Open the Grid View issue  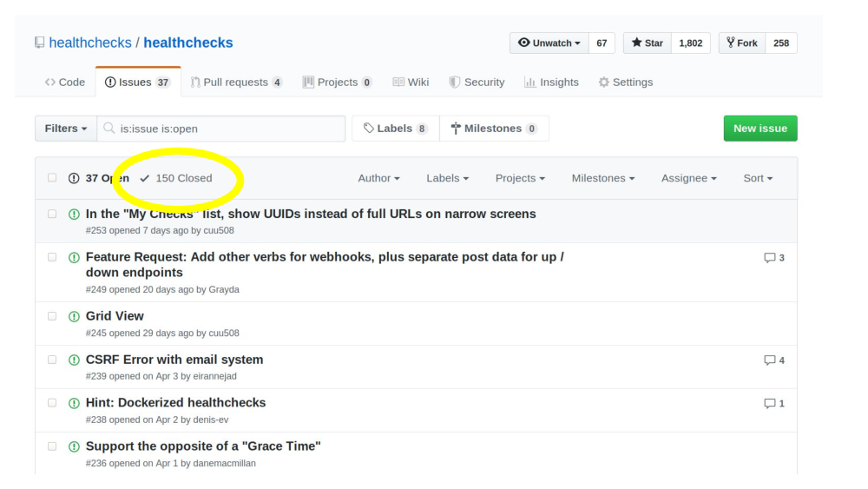pyautogui.click(x=115, y=316)
